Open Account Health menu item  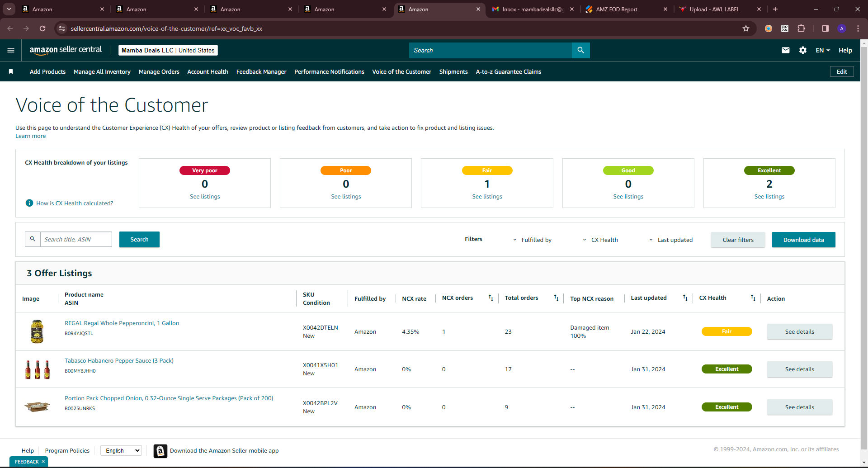[208, 71]
